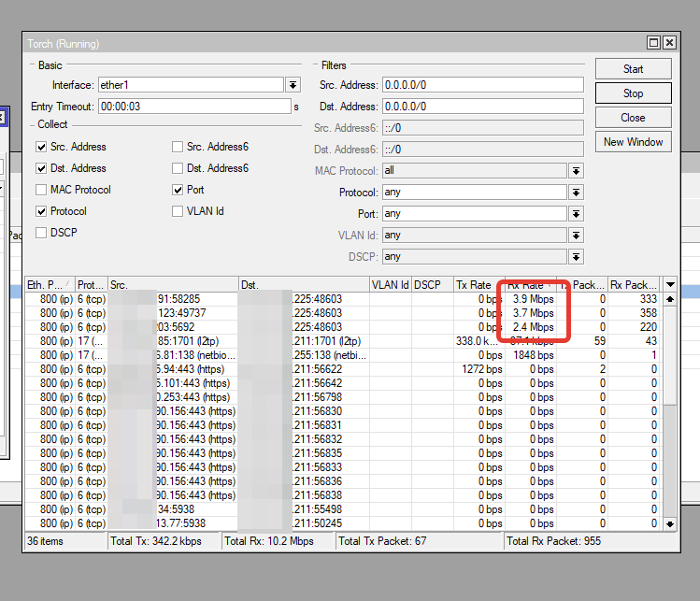Sort by the DSCP column header
Screen dimensions: 700x601
[432, 285]
